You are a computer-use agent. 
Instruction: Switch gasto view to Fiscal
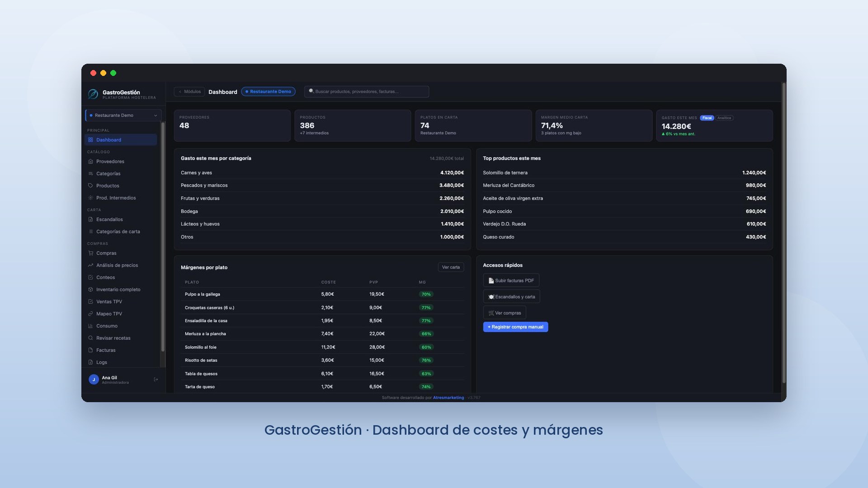pos(707,118)
